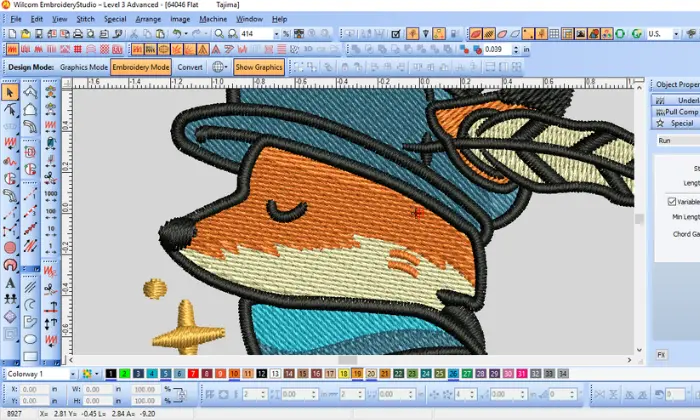Open the Colorway 1 dropdown
The width and height of the screenshot is (700, 420).
(x=73, y=374)
